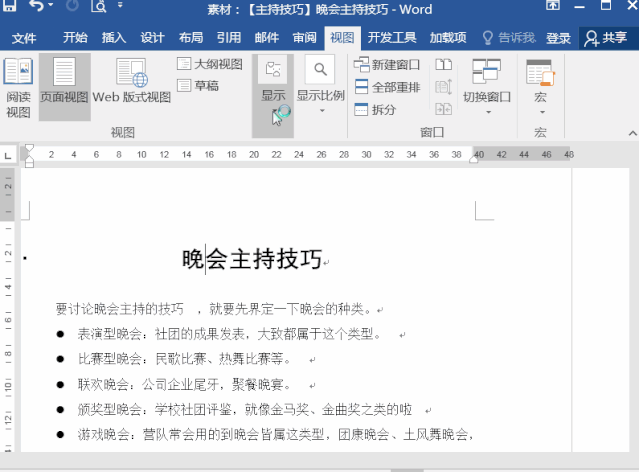
Task: Click the right indent marker on ruler
Action: tap(474, 160)
